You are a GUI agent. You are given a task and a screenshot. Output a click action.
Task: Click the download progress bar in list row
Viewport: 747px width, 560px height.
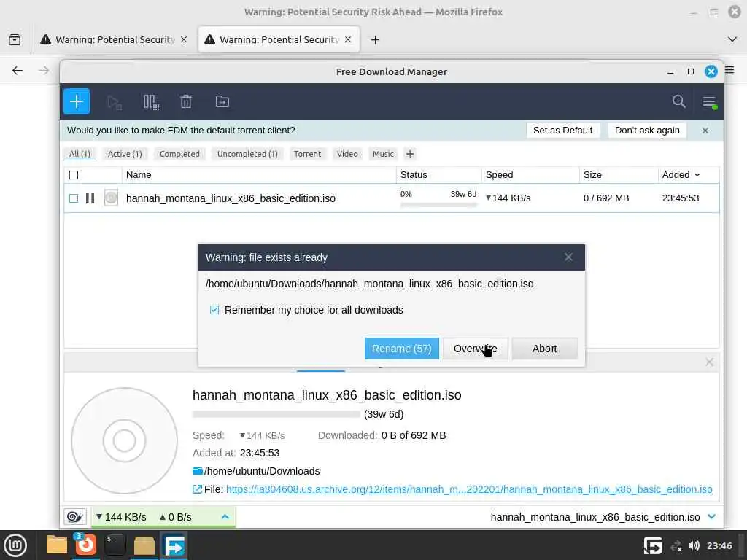click(438, 205)
